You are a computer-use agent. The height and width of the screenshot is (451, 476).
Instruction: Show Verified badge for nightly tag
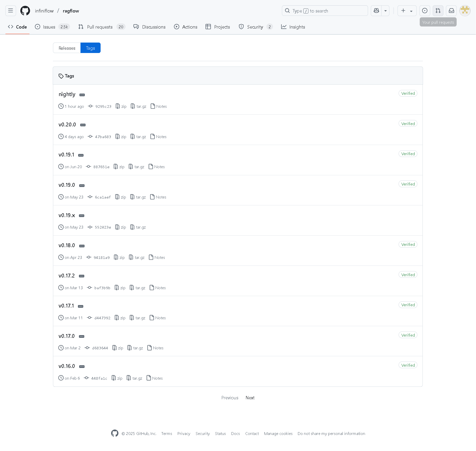[x=408, y=93]
